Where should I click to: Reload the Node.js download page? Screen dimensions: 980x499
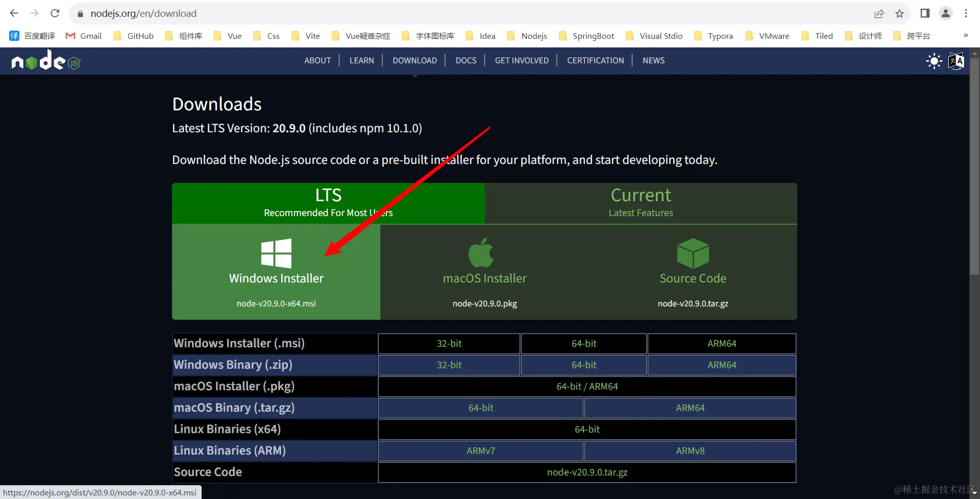click(55, 13)
